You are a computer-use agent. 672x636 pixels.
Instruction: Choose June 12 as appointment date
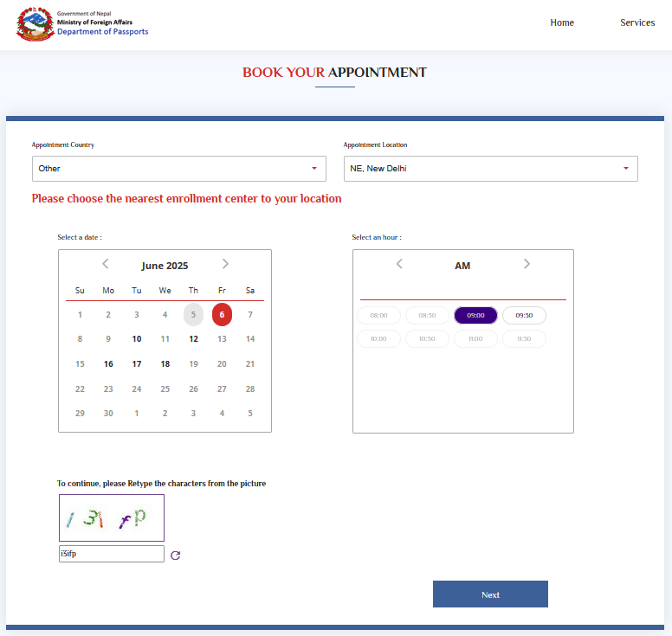tap(194, 339)
